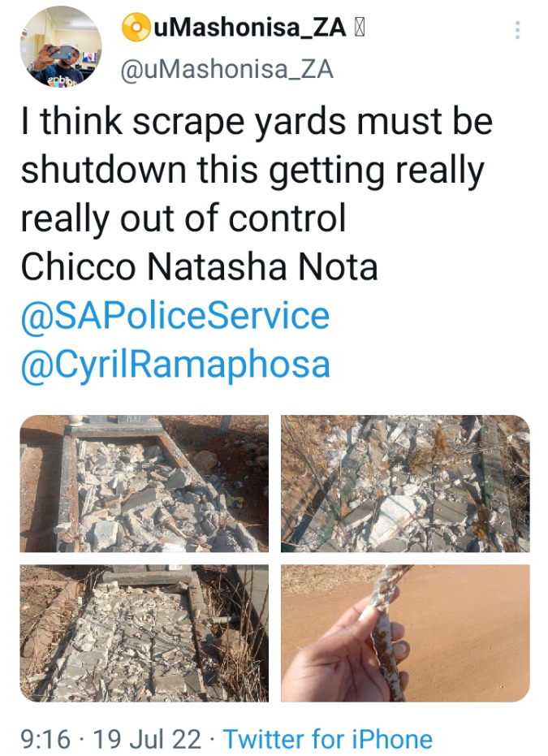
Task: Click the @uMashonisa_ZA handle
Action: coord(227,70)
